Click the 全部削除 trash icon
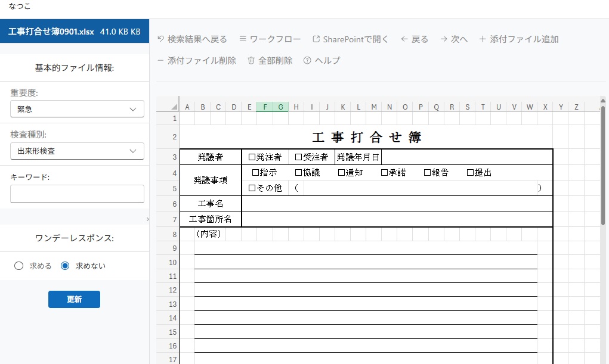The height and width of the screenshot is (364, 609). coord(251,60)
